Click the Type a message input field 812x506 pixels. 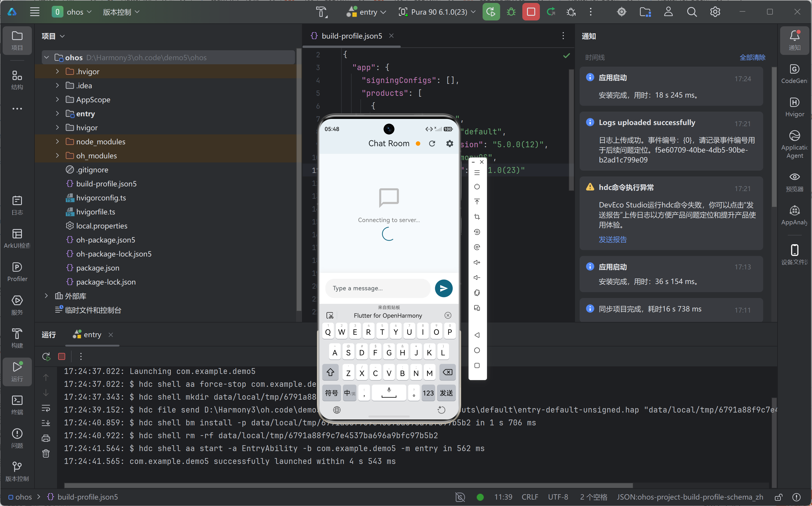click(377, 288)
